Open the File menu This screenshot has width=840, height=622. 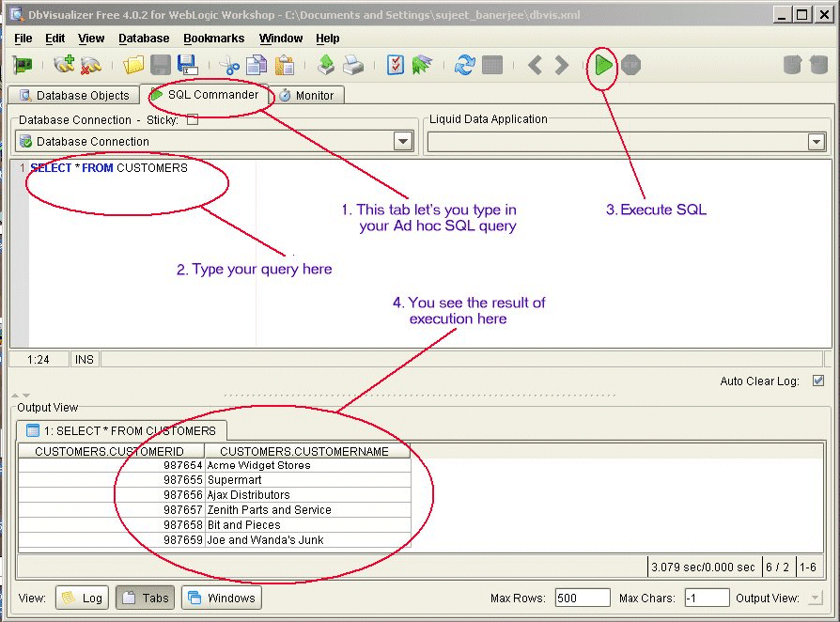(x=23, y=39)
